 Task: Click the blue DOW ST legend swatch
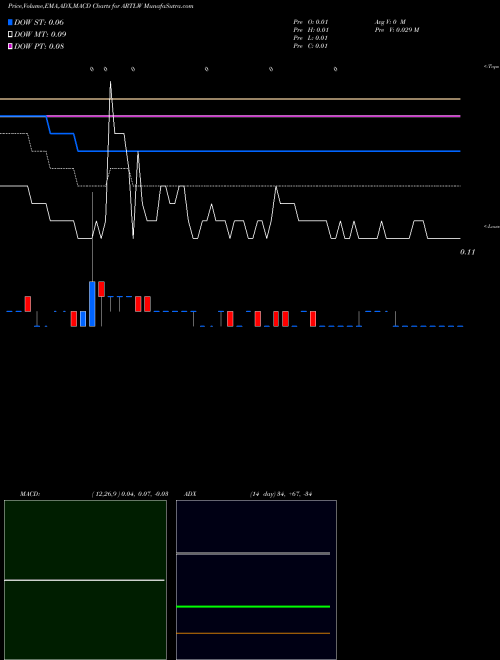pyautogui.click(x=10, y=22)
